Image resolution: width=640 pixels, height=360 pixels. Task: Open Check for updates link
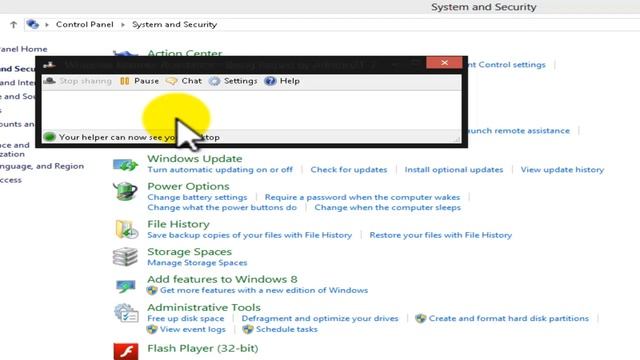349,169
